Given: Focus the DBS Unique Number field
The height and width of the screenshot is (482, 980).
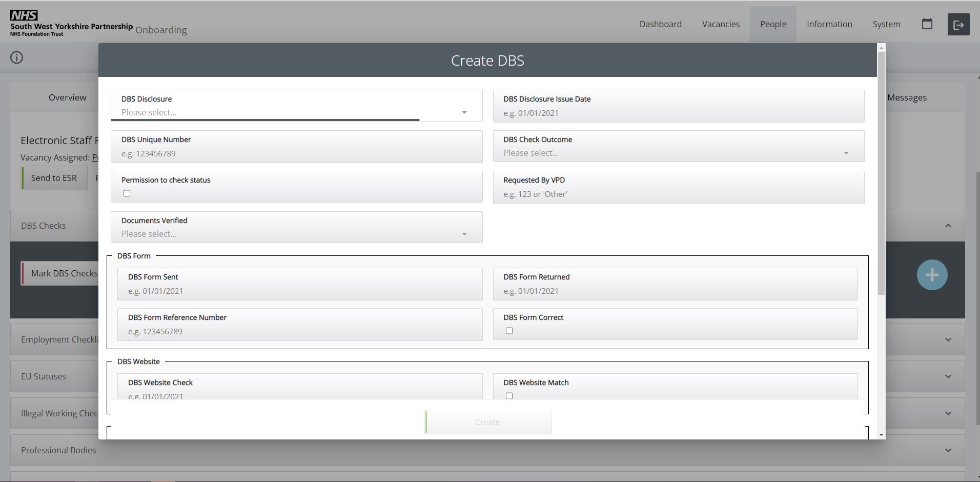Looking at the screenshot, I should click(296, 153).
